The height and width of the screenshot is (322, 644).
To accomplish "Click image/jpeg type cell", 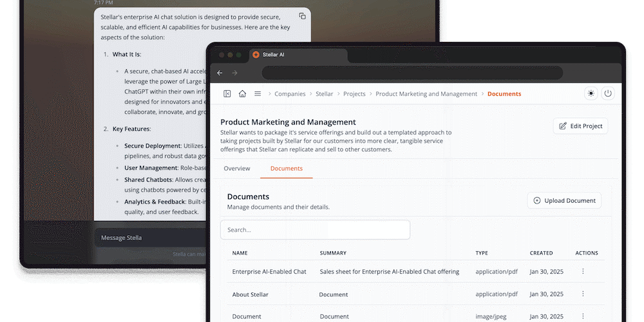I will (x=491, y=316).
